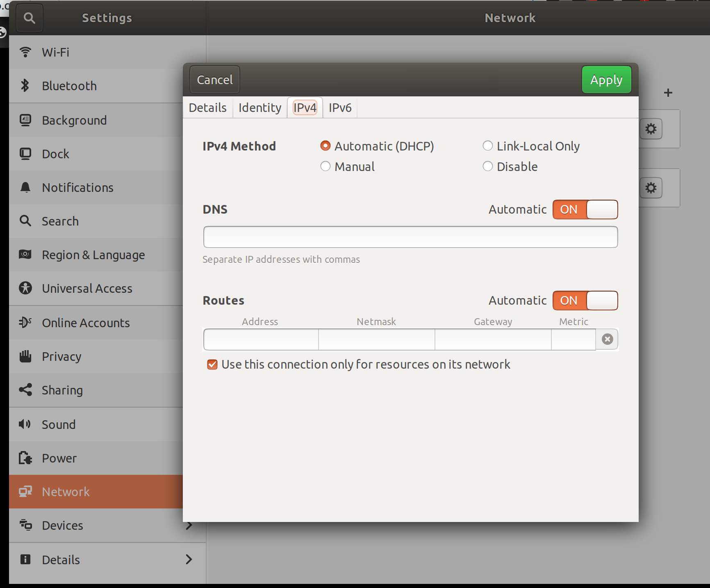Select Link-Local Only method
This screenshot has width=710, height=588.
coord(488,146)
